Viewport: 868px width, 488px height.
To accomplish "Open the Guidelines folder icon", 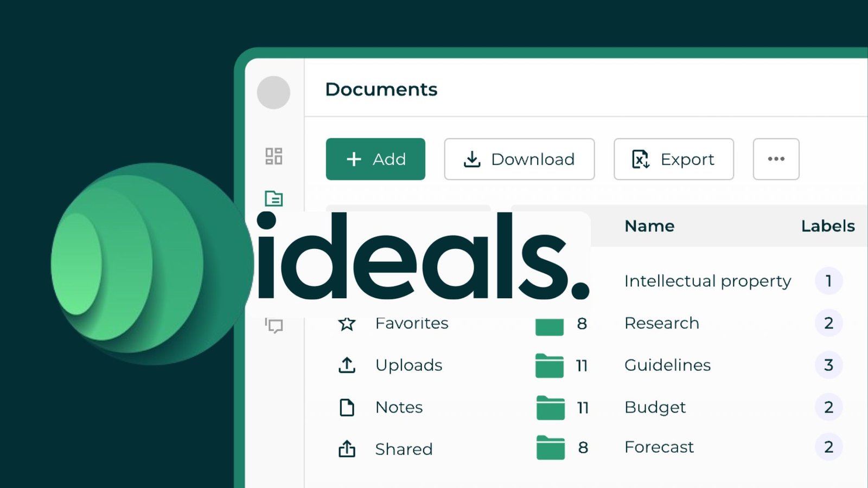I will (549, 365).
